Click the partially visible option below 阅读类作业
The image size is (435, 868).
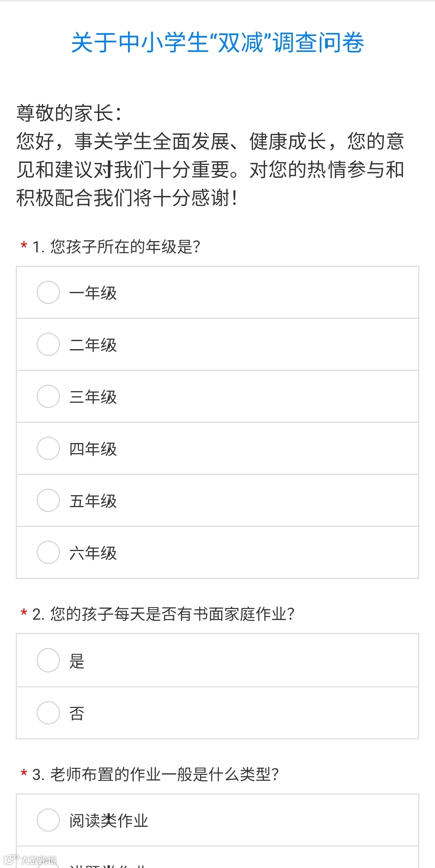tap(217, 858)
